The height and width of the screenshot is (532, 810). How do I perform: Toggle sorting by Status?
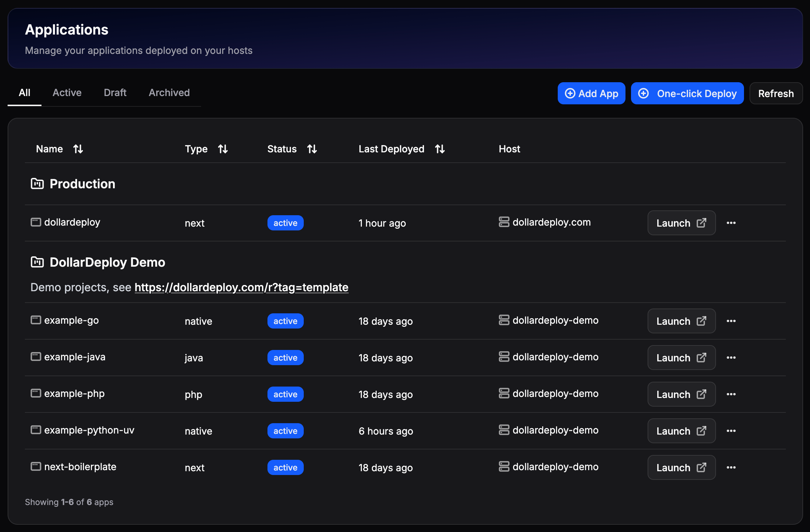312,149
